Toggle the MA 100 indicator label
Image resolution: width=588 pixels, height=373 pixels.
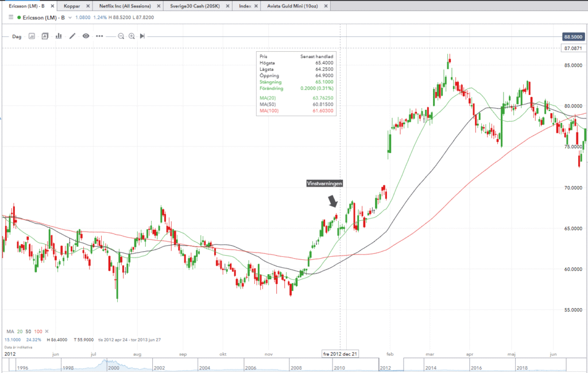[x=38, y=332]
